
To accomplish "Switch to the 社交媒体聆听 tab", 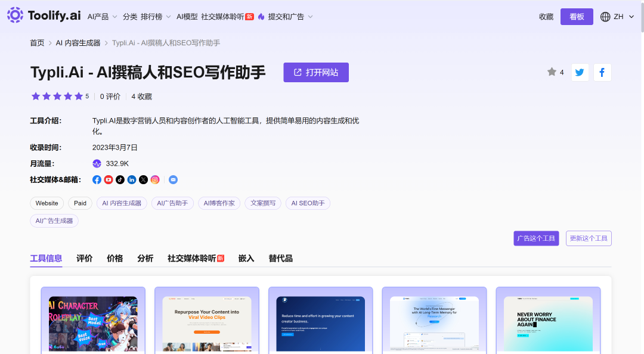I will [x=196, y=258].
